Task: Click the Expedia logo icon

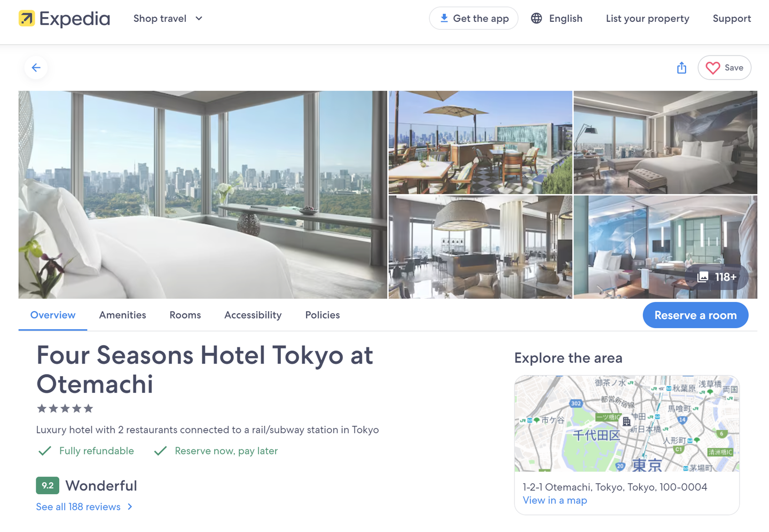Action: tap(27, 18)
